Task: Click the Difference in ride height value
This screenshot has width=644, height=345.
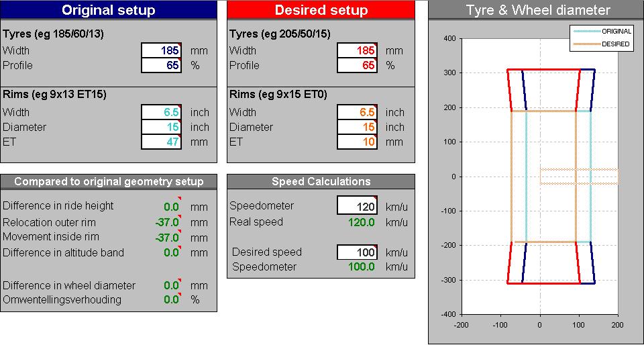Action: [171, 207]
